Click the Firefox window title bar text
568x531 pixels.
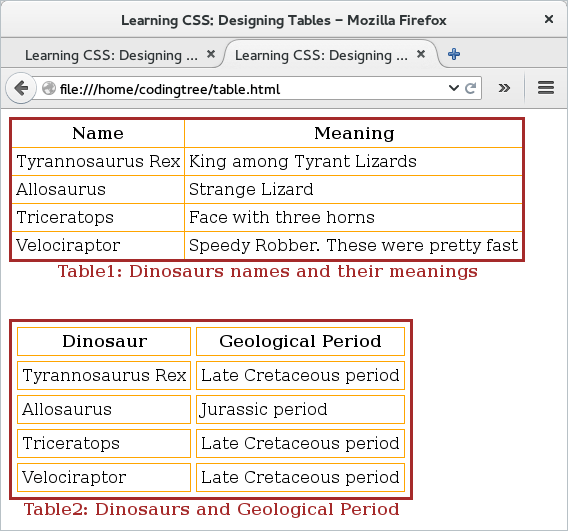tap(284, 20)
